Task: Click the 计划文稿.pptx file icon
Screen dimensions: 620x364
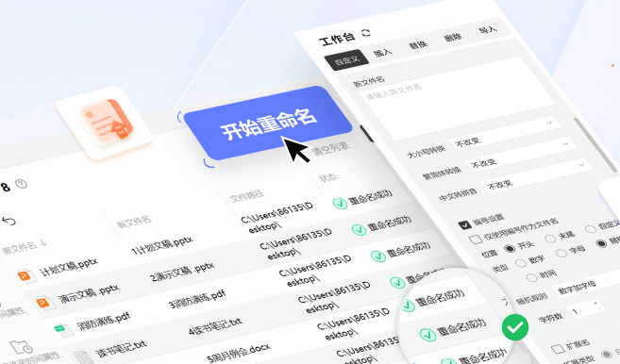Action: (26, 275)
